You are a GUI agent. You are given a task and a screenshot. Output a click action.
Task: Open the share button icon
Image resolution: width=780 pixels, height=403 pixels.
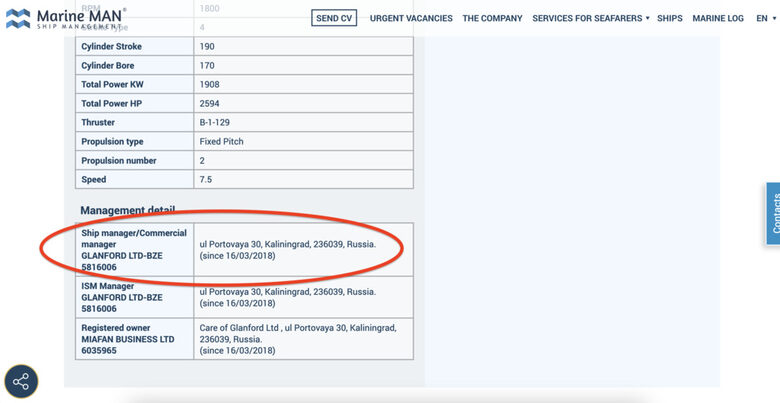point(21,381)
